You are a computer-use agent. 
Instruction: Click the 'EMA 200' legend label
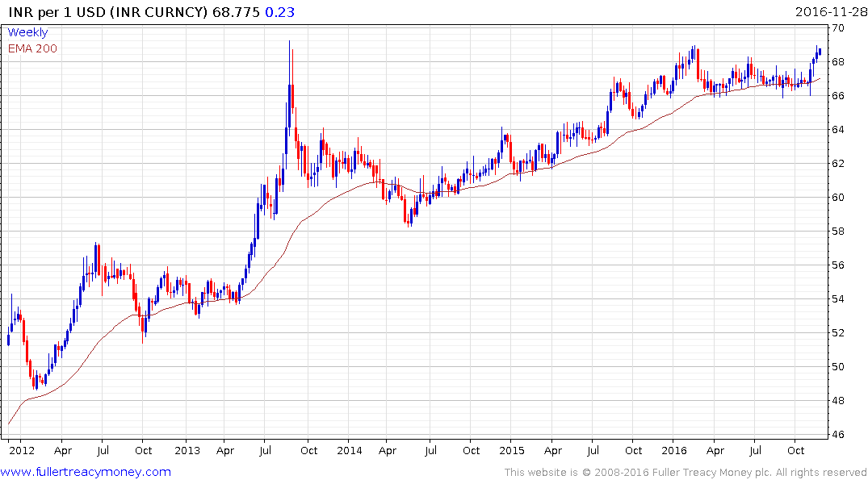(x=32, y=48)
